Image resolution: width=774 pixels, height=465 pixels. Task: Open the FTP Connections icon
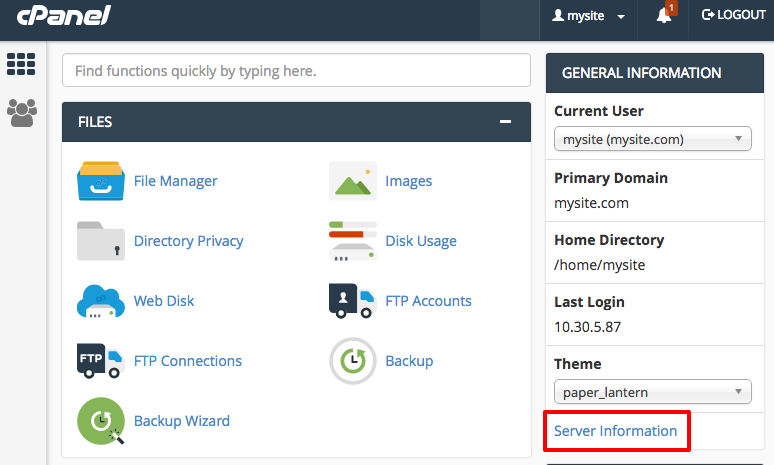pos(101,361)
